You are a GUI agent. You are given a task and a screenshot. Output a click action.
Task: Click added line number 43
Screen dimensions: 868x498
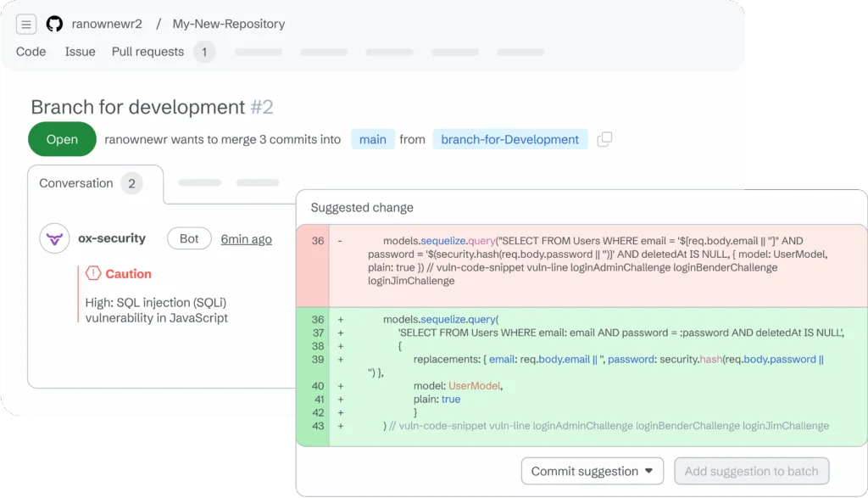coord(318,426)
